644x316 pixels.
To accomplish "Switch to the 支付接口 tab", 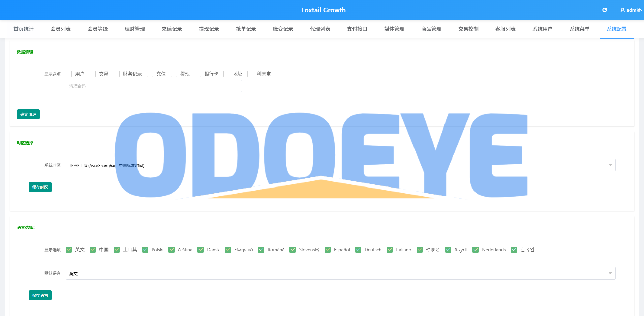I will (x=357, y=29).
